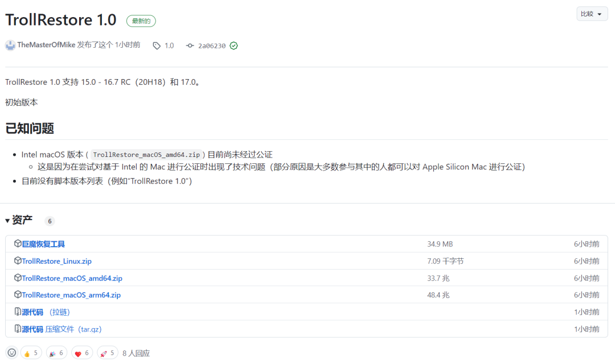Click the 最新的 latest release badge
Image resolution: width=615 pixels, height=364 pixels.
tap(141, 21)
